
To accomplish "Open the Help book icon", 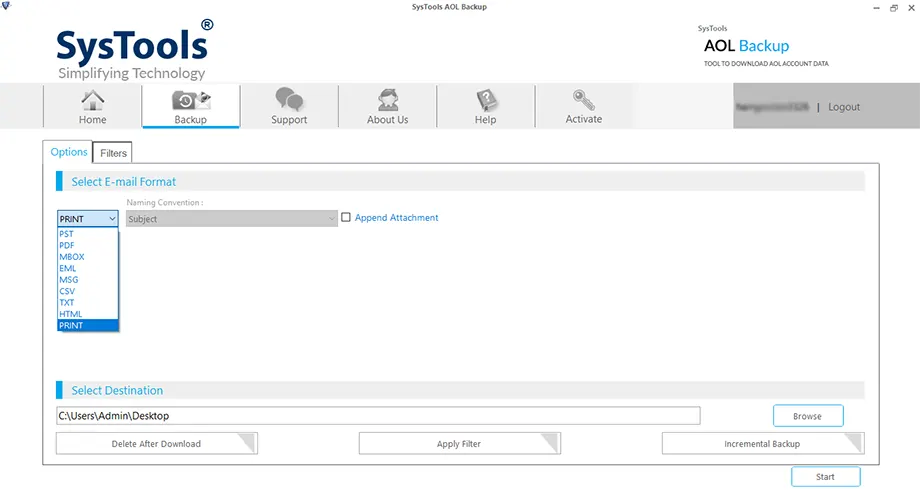I will [486, 100].
